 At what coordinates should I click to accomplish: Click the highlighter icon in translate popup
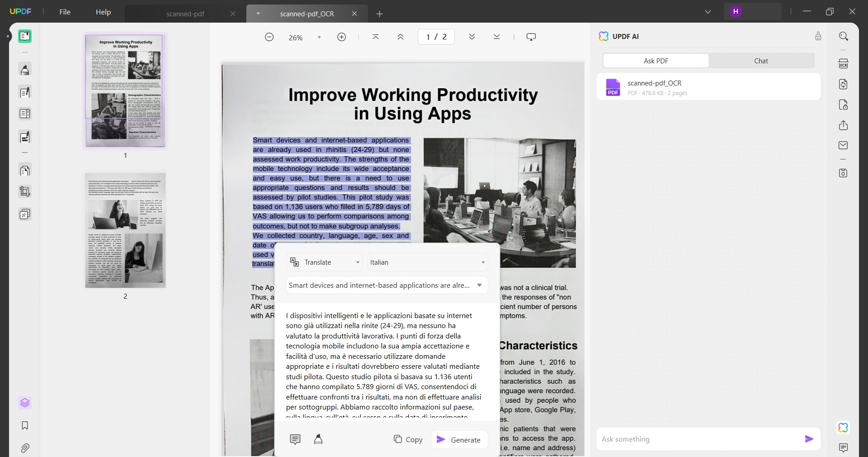pos(318,439)
